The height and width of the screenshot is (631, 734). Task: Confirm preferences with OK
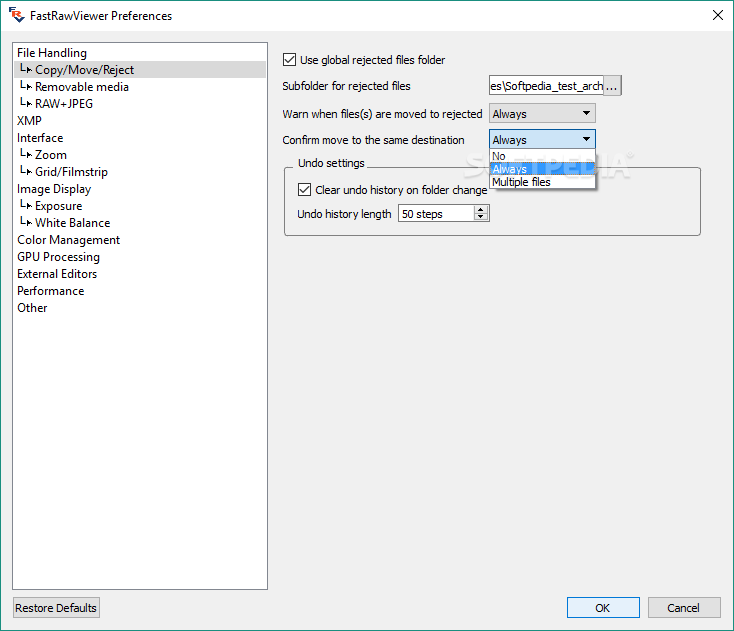click(x=603, y=608)
